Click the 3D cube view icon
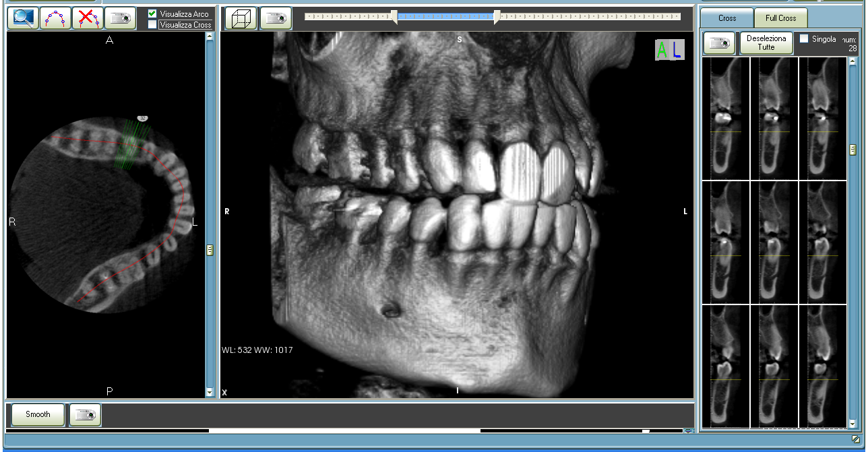 point(241,18)
